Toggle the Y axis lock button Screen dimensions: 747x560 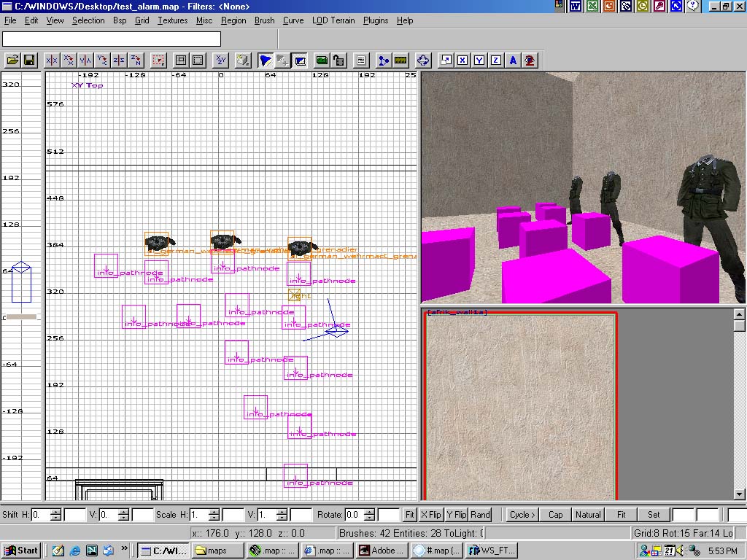[479, 61]
